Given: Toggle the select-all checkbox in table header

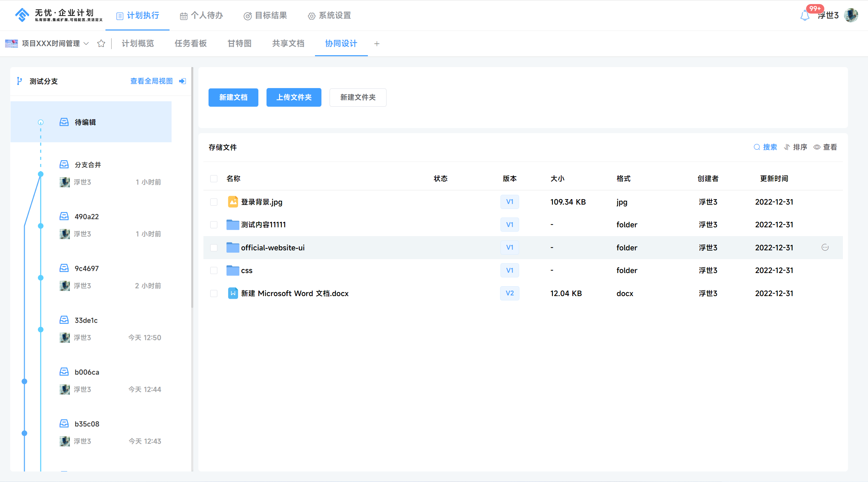Looking at the screenshot, I should pyautogui.click(x=214, y=179).
